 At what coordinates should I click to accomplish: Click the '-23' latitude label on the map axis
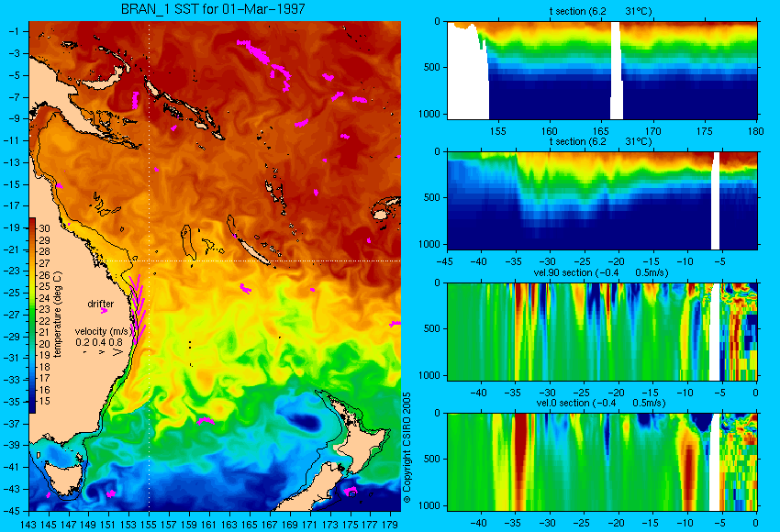(x=14, y=271)
